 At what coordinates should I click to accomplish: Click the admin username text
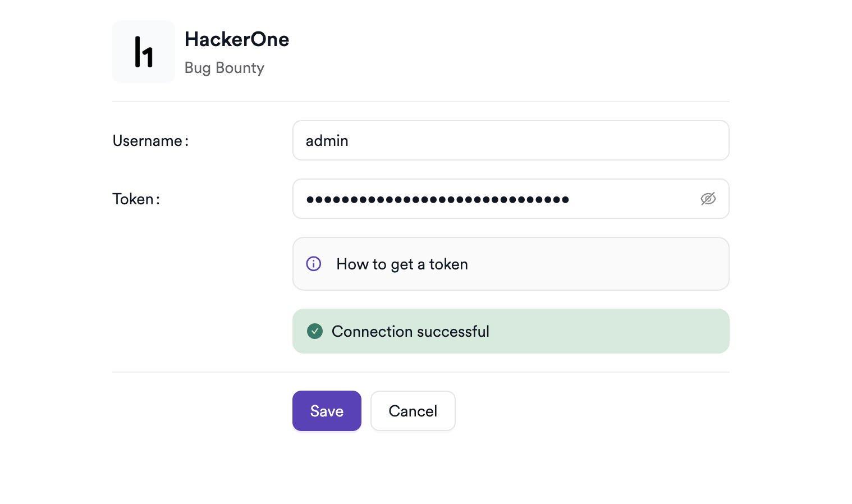click(327, 140)
